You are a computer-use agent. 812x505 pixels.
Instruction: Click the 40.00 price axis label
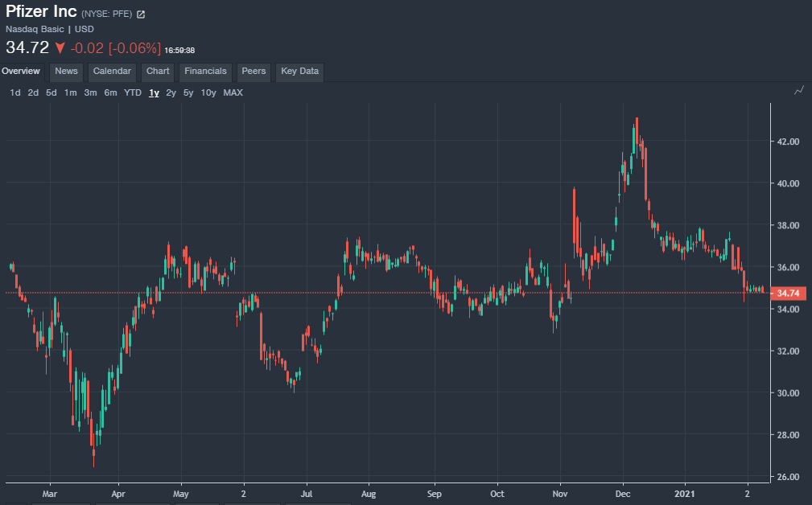(788, 183)
